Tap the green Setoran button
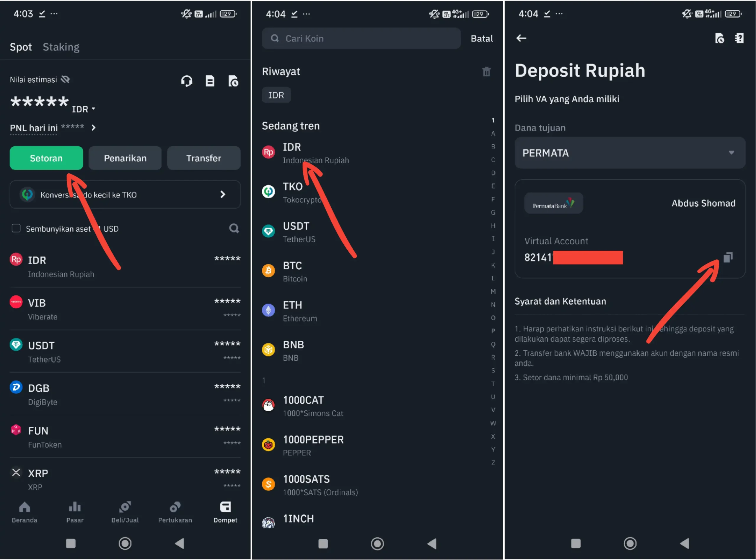Screen dimensions: 756x560 coord(46,158)
